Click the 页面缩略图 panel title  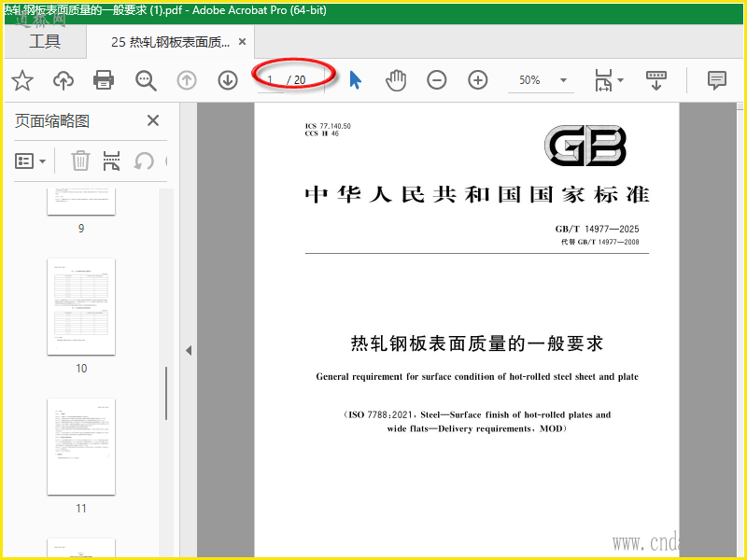pyautogui.click(x=52, y=121)
